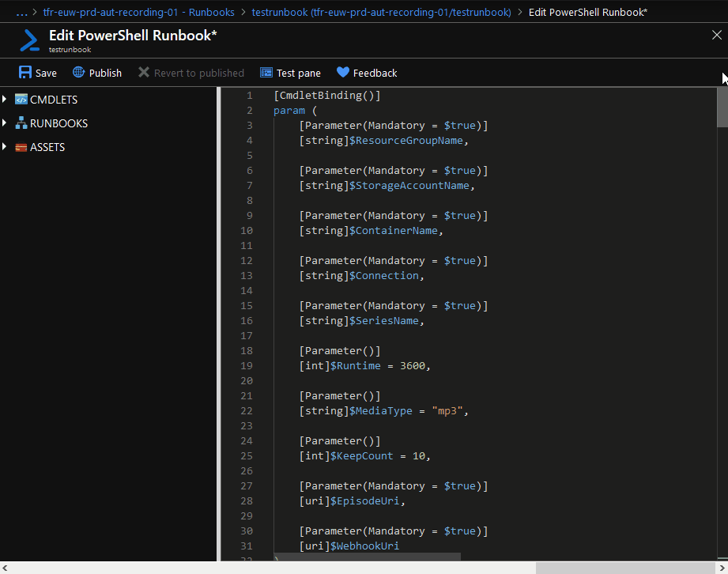728x574 pixels.
Task: Select the RUNBOOKS tree item
Action: point(59,123)
